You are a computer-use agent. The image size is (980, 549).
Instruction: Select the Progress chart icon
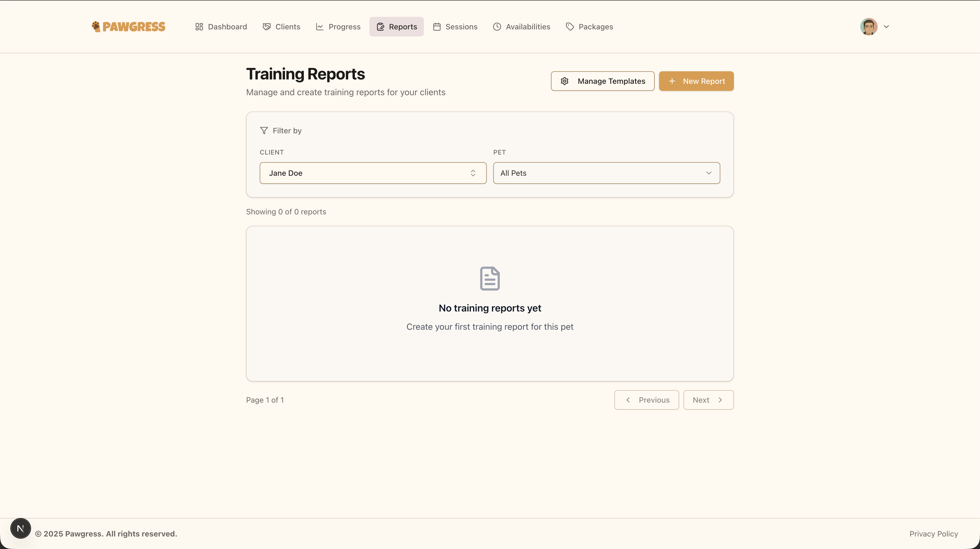tap(320, 27)
